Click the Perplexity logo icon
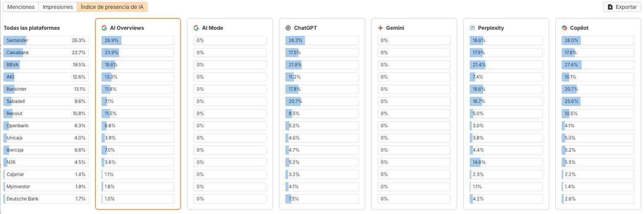Viewport: 644px width, 214px height. pyautogui.click(x=472, y=28)
